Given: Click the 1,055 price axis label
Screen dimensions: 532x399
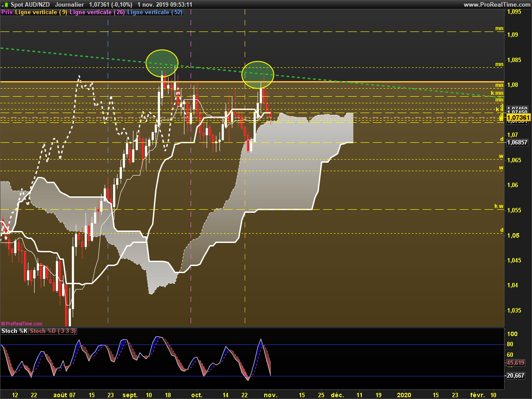Looking at the screenshot, I should (515, 210).
